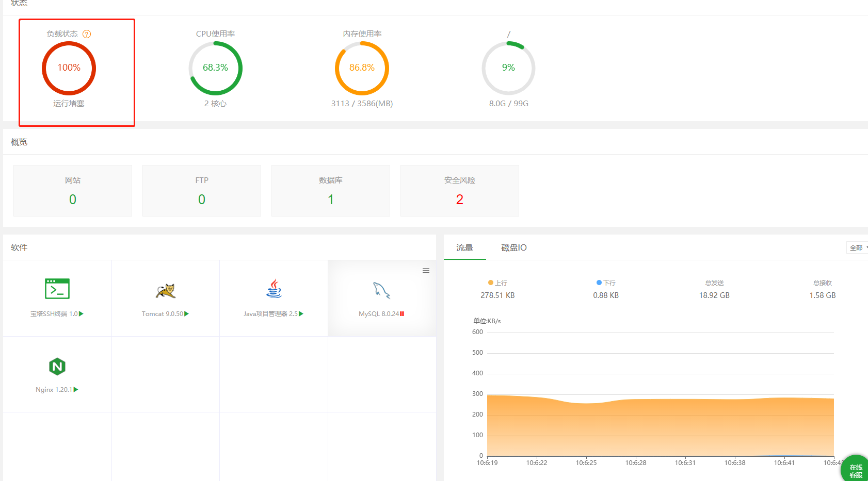Screen dimensions: 868x481
Task: Click the red stopped indicator next to MySQL
Action: (x=402, y=313)
